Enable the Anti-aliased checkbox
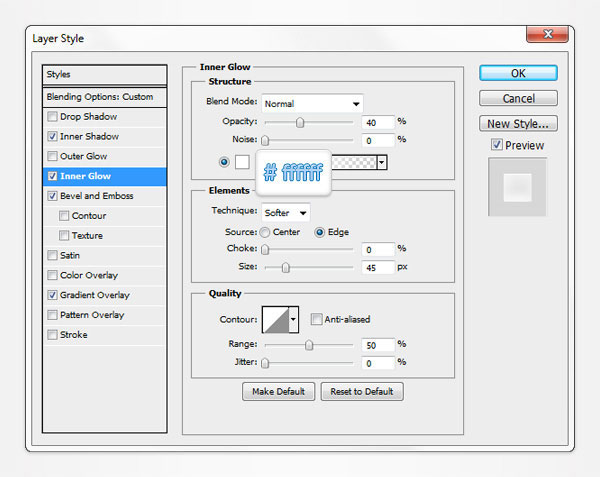600x477 pixels. 316,319
